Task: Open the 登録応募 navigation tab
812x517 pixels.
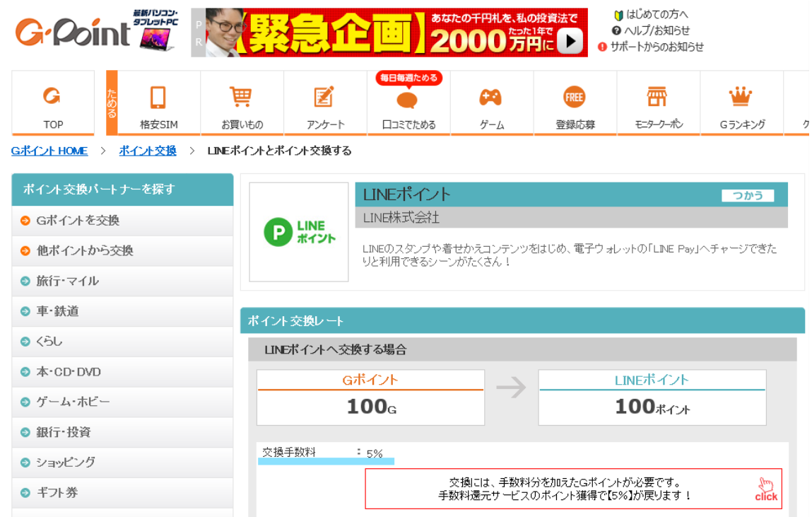Action: tap(575, 103)
